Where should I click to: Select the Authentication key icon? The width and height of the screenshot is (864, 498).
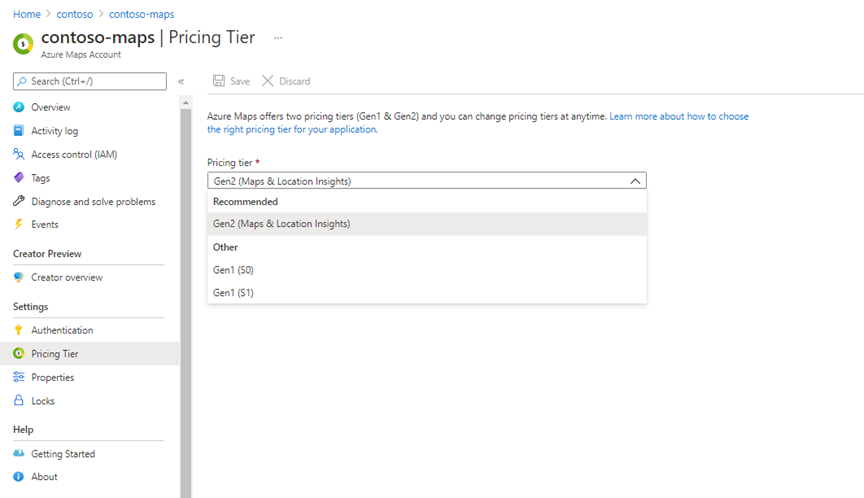[18, 330]
